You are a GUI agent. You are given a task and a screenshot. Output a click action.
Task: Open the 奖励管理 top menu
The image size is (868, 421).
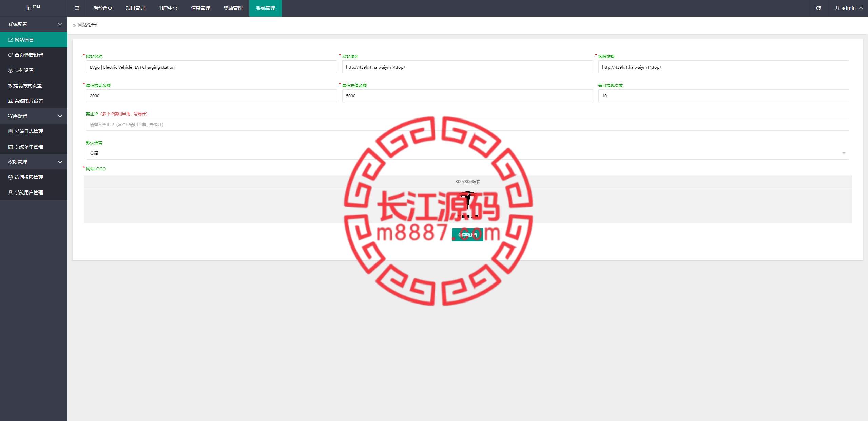click(233, 8)
